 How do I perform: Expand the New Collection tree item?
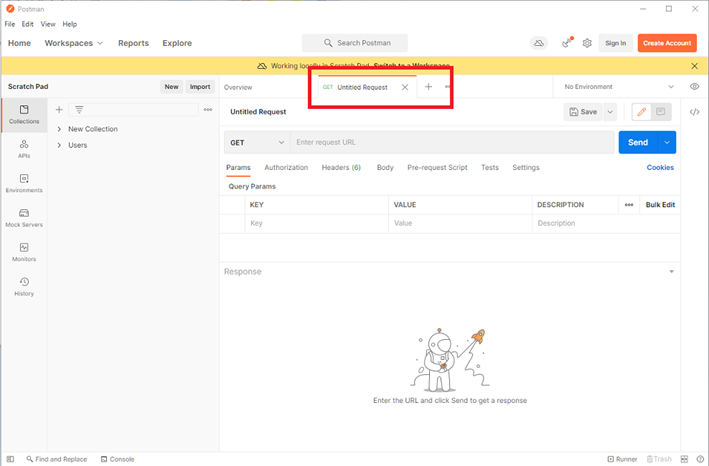pyautogui.click(x=60, y=129)
